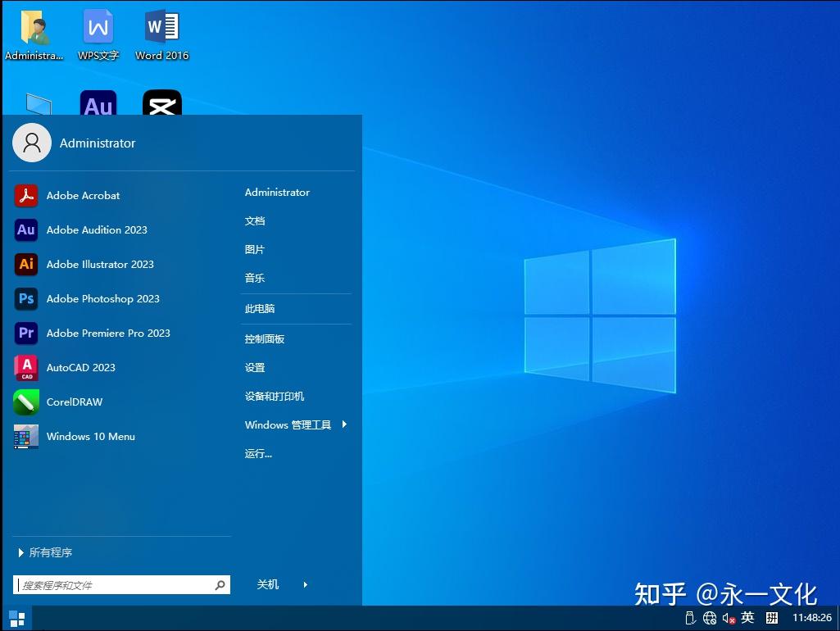The image size is (840, 631).
Task: Click the taskbar clock 11:48:26
Action: (811, 618)
